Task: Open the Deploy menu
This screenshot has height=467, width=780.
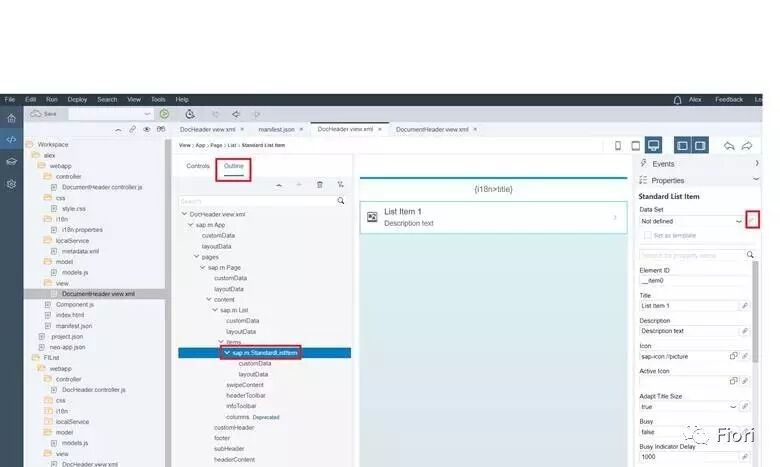Action: 77,99
